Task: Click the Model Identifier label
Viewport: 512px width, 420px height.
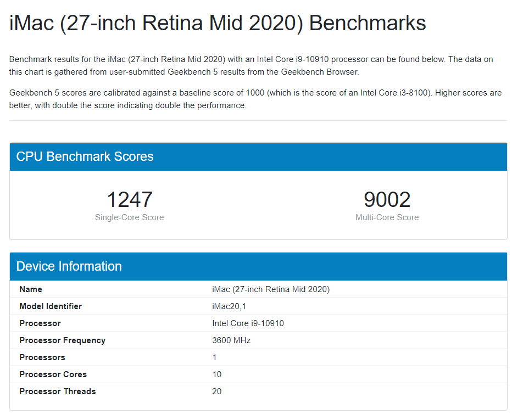Action: [x=51, y=306]
